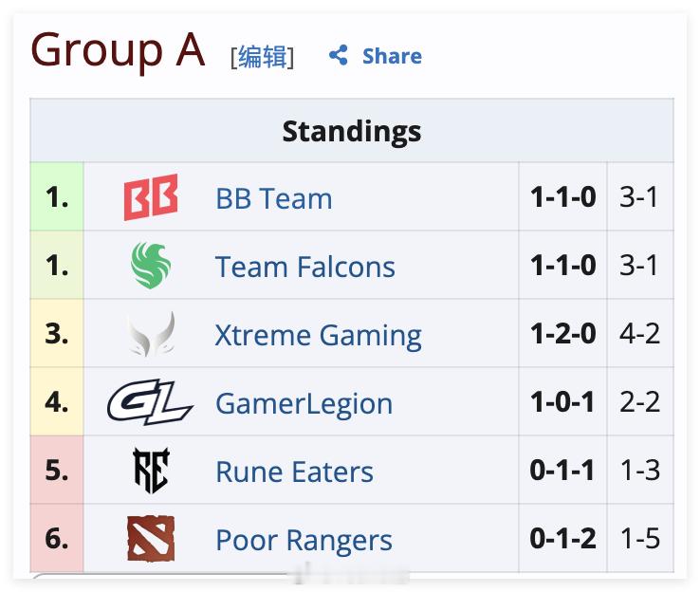Open the BB Team link
This screenshot has height=592, width=700.
[x=274, y=197]
